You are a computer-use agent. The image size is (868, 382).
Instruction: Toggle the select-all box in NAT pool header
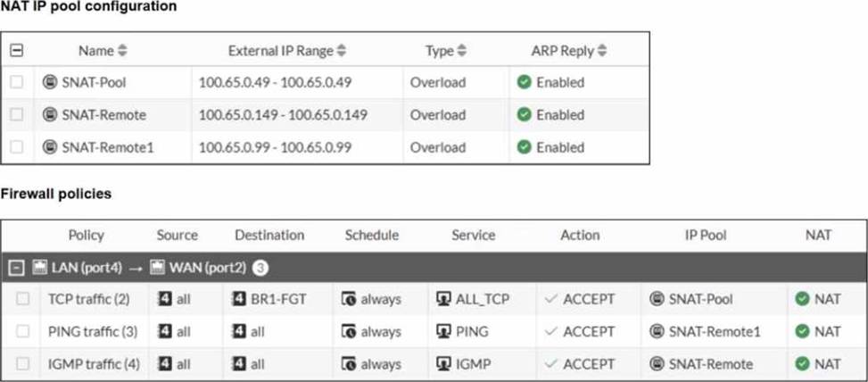point(16,51)
